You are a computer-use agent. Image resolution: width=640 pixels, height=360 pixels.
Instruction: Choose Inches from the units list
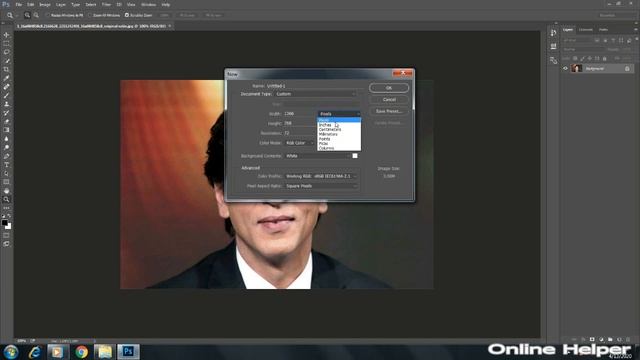tap(339, 124)
